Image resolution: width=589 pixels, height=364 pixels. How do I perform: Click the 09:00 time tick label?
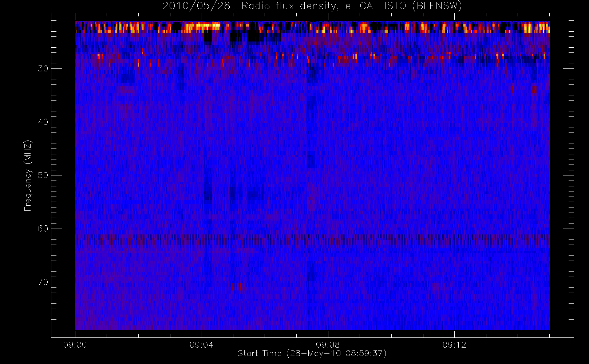coord(75,345)
